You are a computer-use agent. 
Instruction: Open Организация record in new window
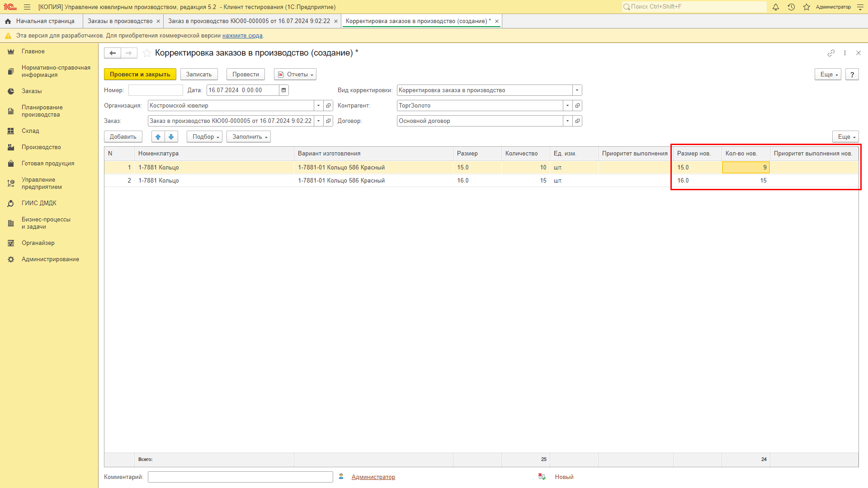point(329,106)
